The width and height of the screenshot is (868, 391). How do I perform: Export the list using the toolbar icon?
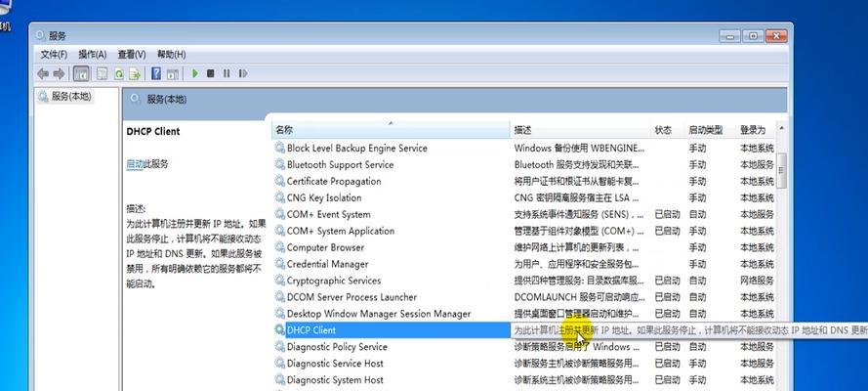(x=135, y=73)
